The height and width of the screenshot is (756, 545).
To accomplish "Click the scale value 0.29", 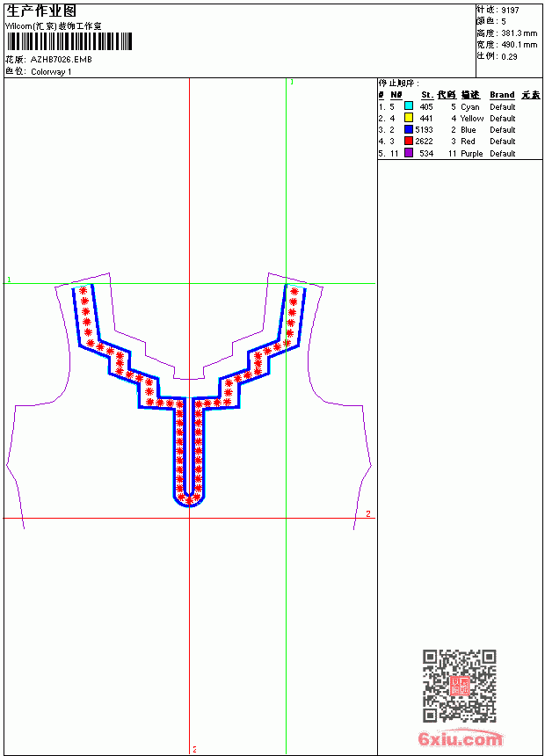I will 509,57.
